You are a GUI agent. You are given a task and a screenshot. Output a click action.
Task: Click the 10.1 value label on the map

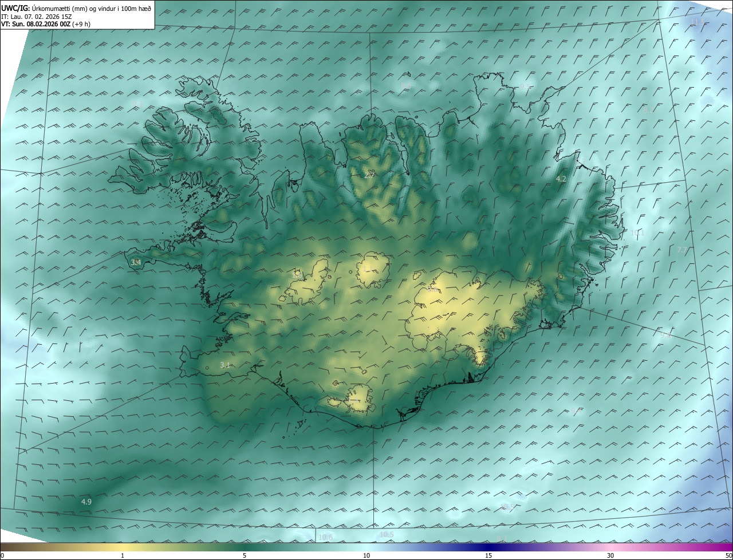637,233
